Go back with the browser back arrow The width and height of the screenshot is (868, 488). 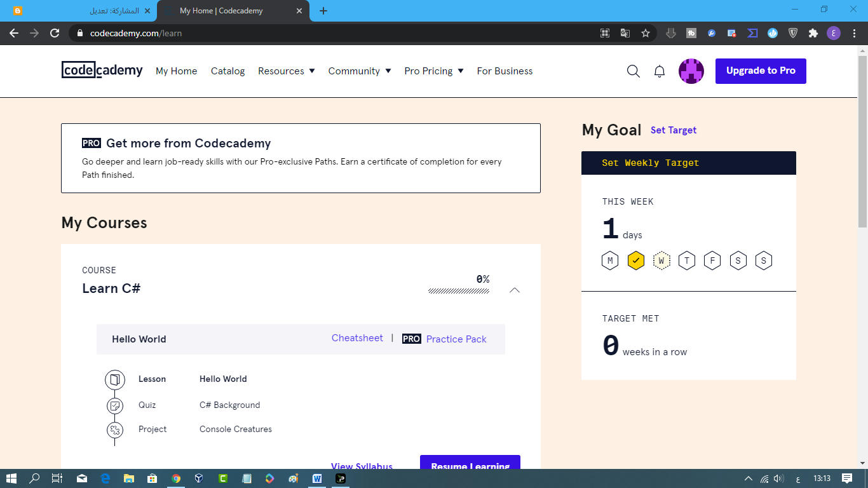pyautogui.click(x=14, y=33)
